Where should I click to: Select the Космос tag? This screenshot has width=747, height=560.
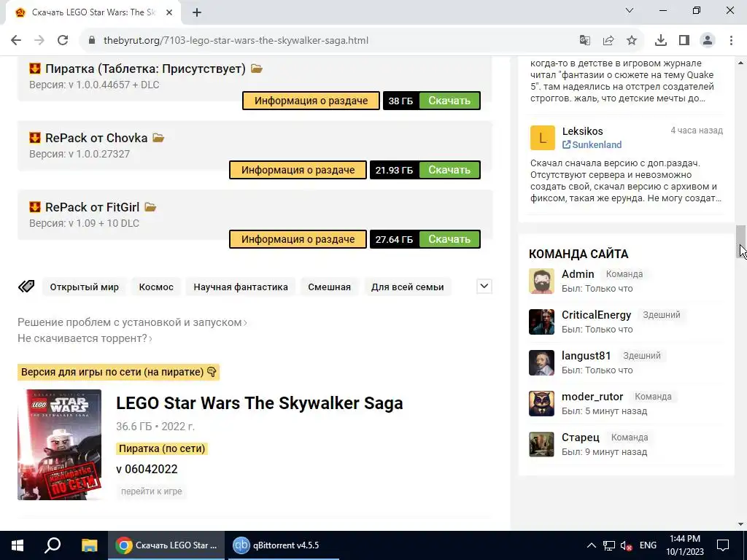coord(156,287)
